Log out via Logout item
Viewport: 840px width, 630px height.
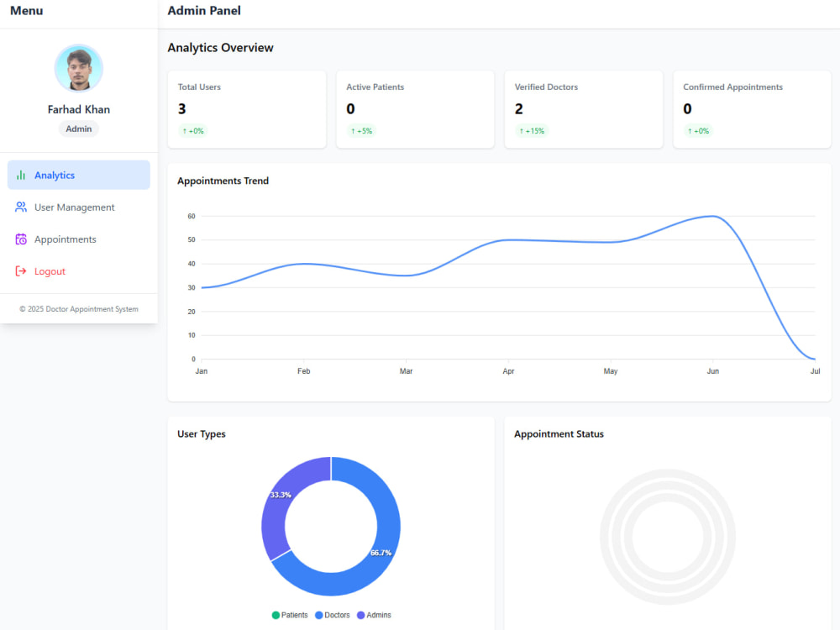79,271
